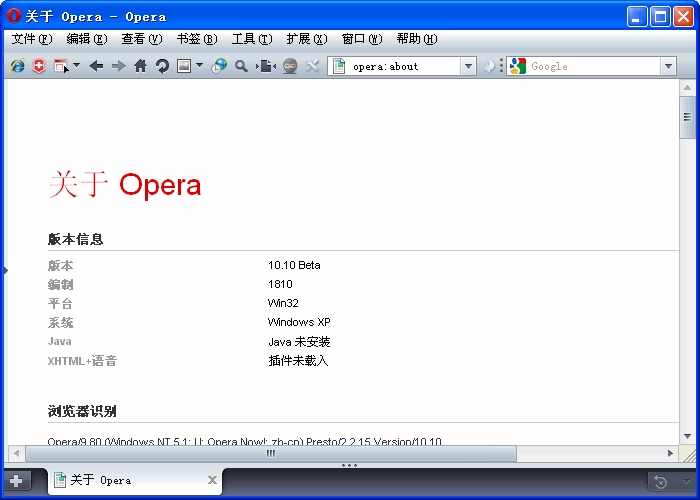This screenshot has height=500, width=700.
Task: Open the Google search engine dropdown
Action: [x=668, y=66]
